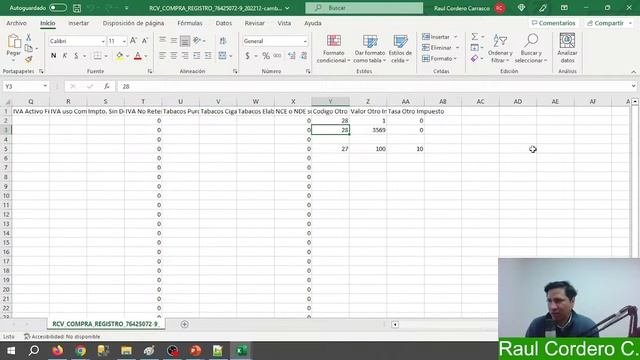The image size is (640, 360).
Task: Open the General number format dropdown
Action: [305, 41]
